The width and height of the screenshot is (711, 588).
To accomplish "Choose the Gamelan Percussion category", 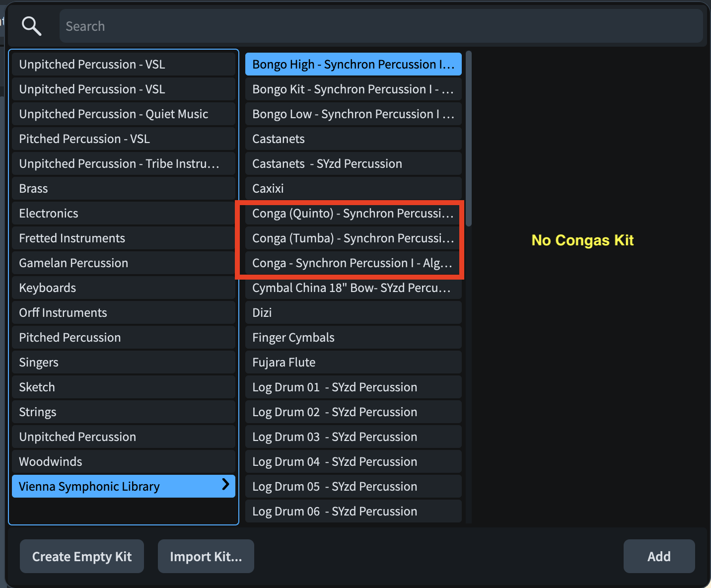I will point(123,263).
